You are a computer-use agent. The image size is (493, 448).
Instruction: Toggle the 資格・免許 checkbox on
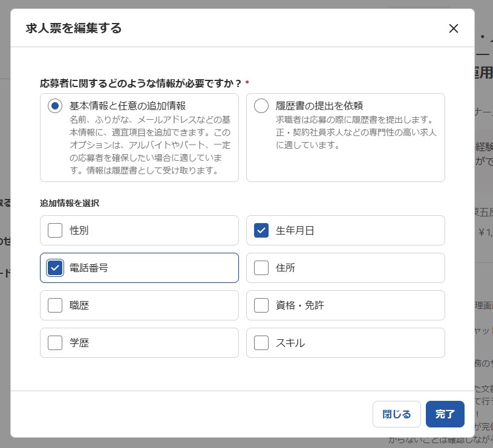(x=261, y=305)
